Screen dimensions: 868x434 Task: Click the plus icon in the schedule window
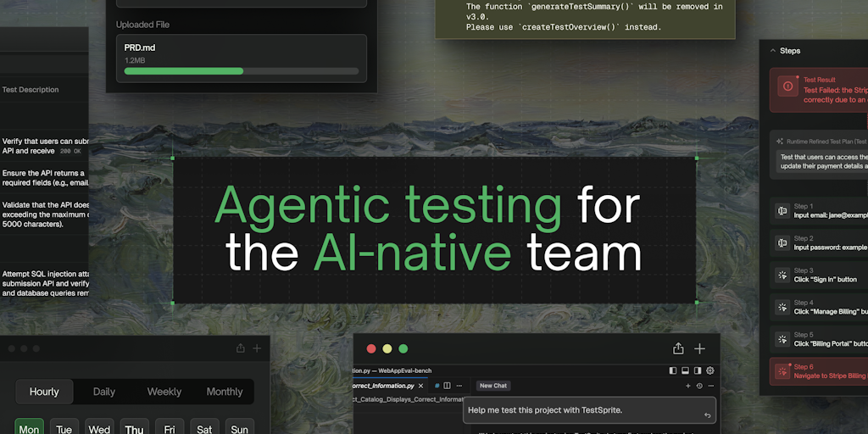[x=257, y=348]
